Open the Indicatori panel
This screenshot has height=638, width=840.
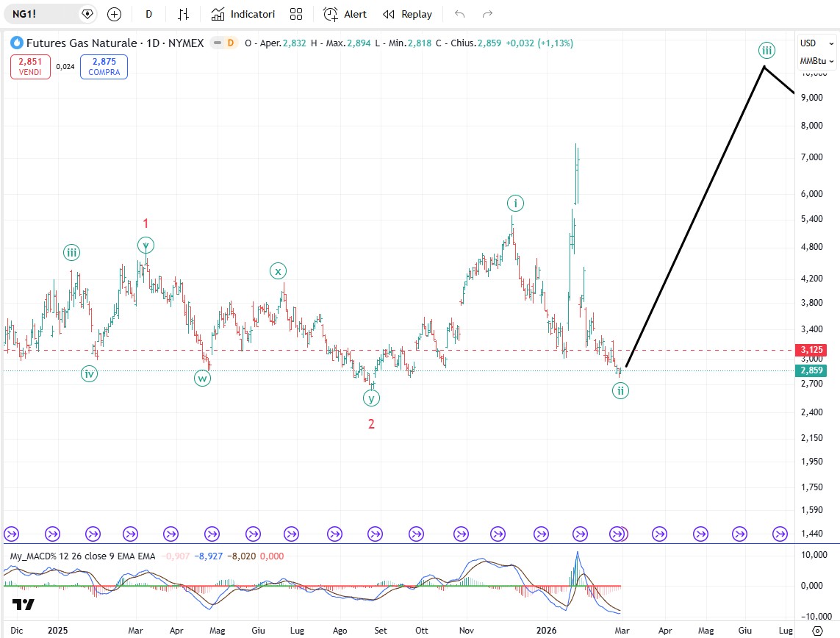pyautogui.click(x=243, y=14)
